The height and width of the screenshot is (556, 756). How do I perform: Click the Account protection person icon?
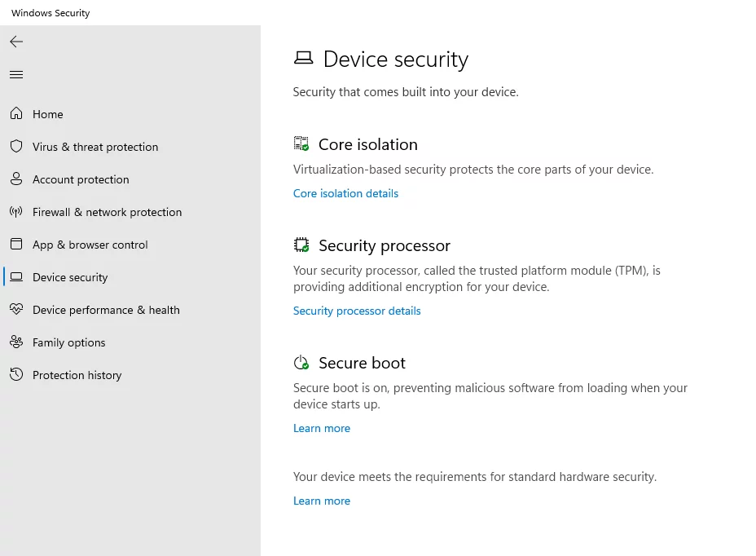point(16,179)
